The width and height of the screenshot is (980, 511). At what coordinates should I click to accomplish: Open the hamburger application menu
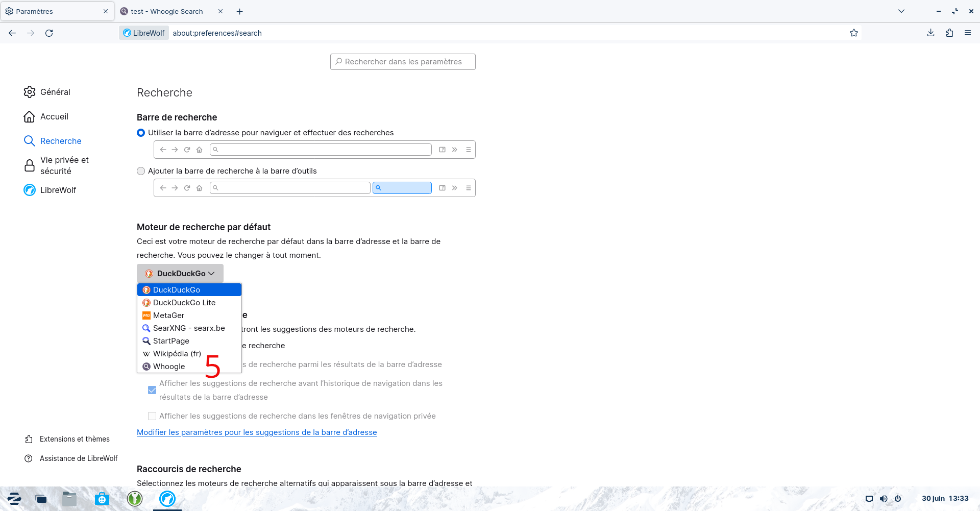[968, 33]
